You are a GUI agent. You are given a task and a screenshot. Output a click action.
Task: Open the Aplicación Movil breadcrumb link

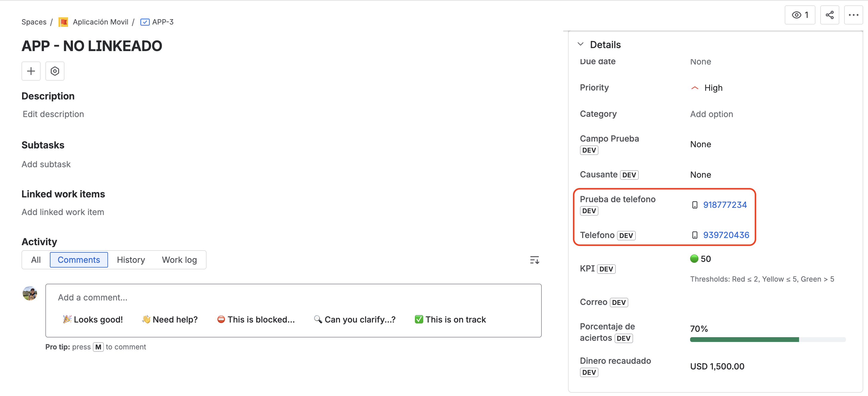point(100,22)
